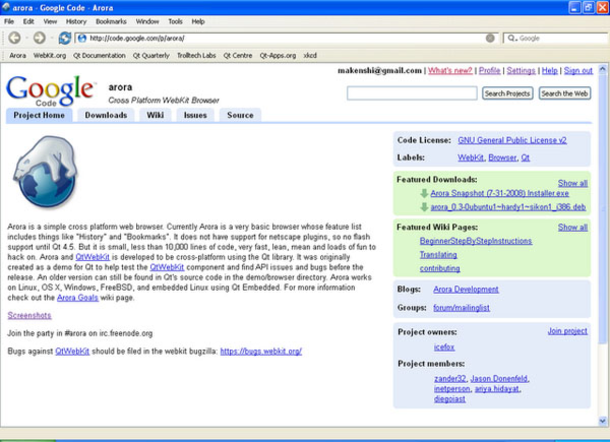Switch to the Wiki tab

point(155,115)
